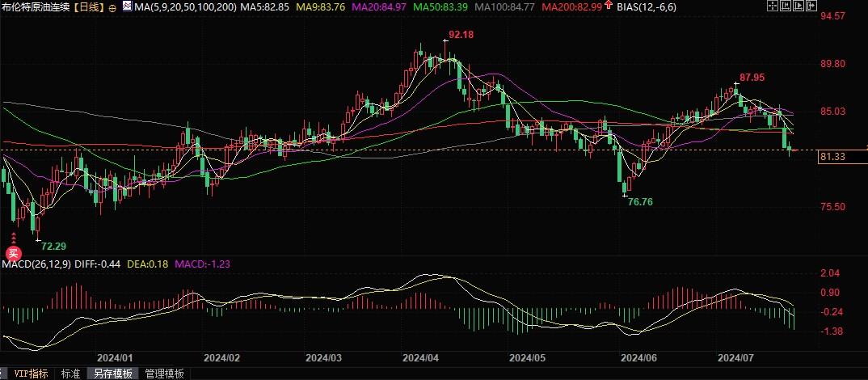Click the MA indicator chart icon
This screenshot has width=868, height=380.
(128, 6)
